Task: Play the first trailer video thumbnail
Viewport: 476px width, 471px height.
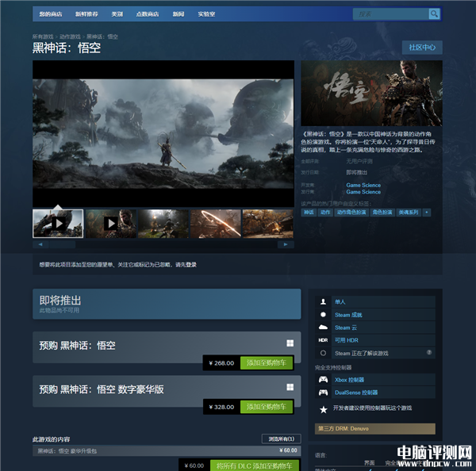Action: [58, 224]
